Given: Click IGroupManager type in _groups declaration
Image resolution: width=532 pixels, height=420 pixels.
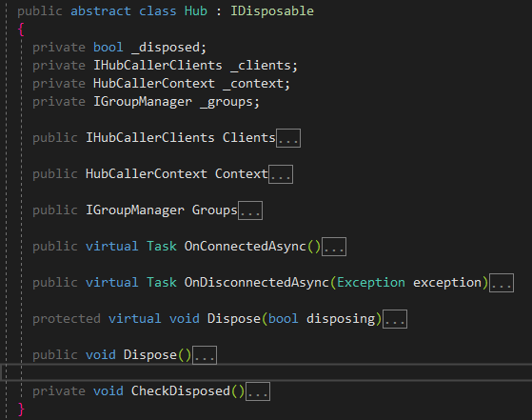Looking at the screenshot, I should click(143, 102).
